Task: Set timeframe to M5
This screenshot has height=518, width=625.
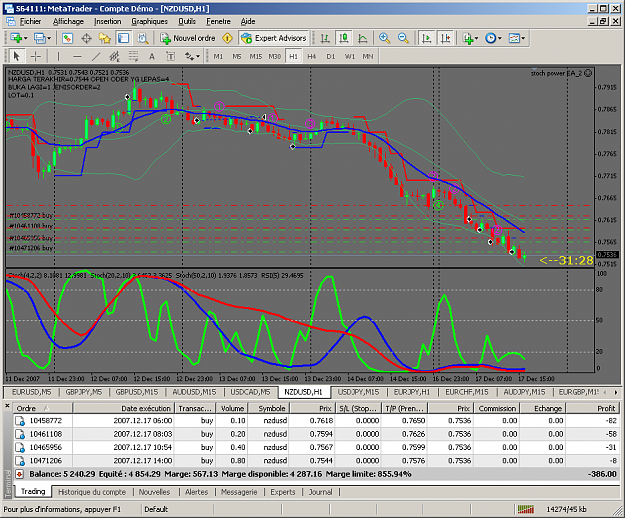Action: pos(237,56)
